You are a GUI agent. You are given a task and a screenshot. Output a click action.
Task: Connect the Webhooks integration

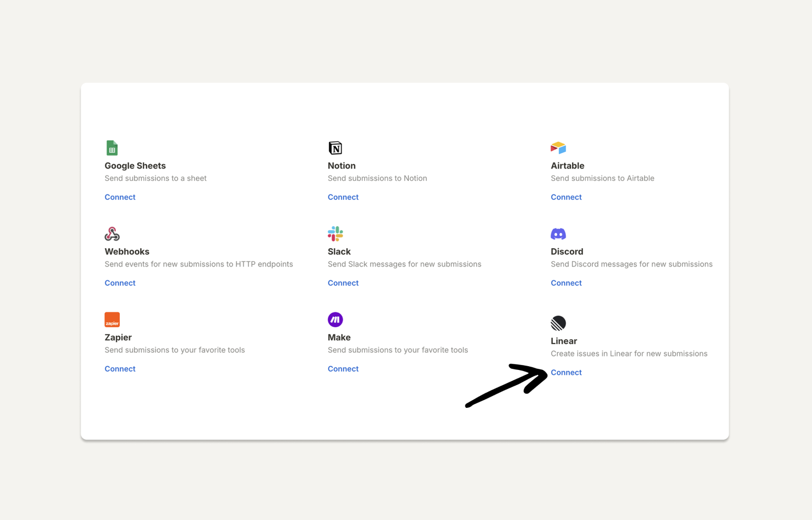tap(120, 283)
